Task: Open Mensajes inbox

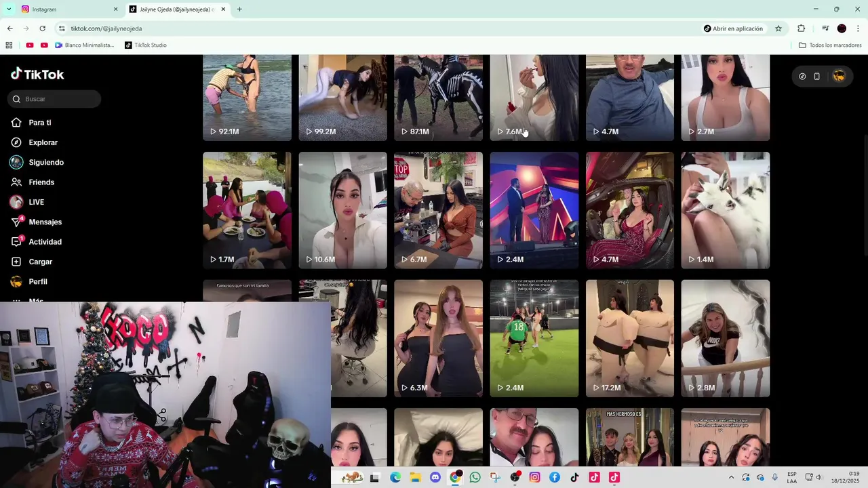Action: (45, 222)
